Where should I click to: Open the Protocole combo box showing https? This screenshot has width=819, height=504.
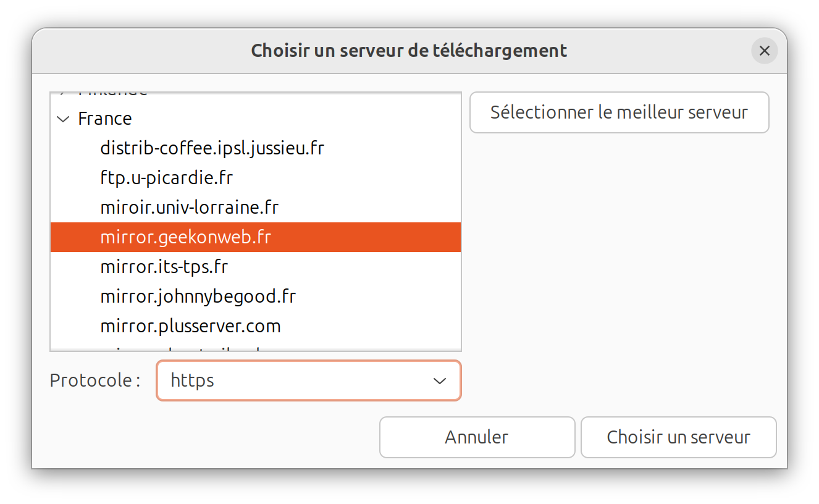tap(296, 380)
